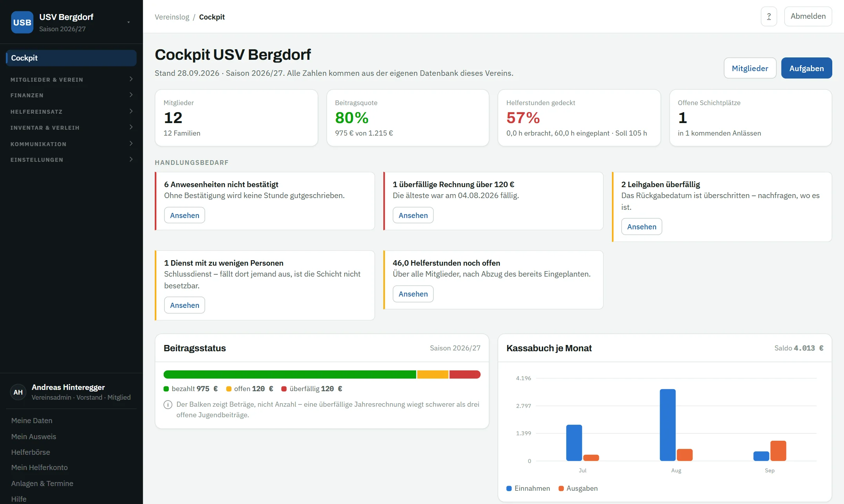View the 2 overdue Leihgaben
The width and height of the screenshot is (844, 504).
(x=642, y=227)
